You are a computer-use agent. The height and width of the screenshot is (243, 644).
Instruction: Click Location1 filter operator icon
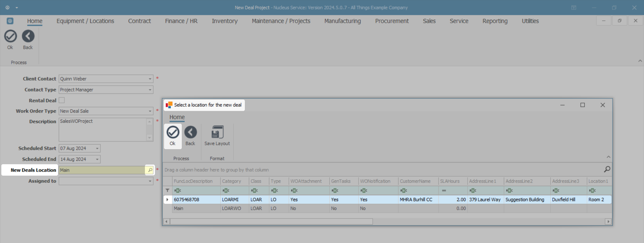592,190
